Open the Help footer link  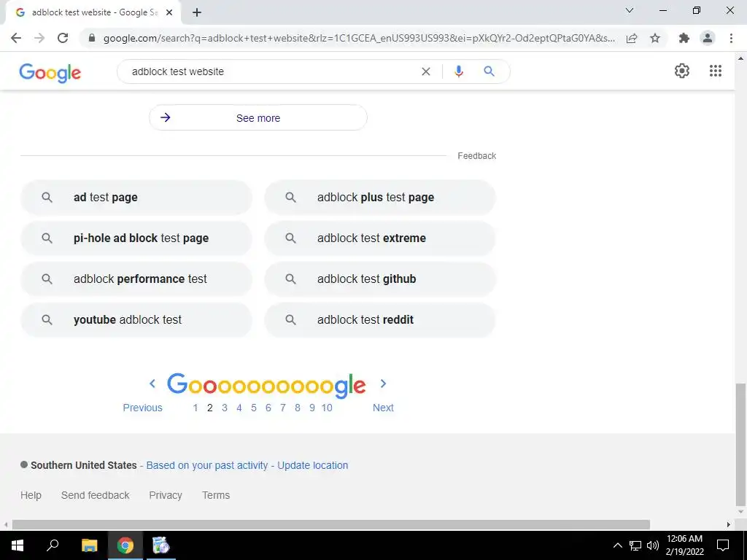(31, 495)
